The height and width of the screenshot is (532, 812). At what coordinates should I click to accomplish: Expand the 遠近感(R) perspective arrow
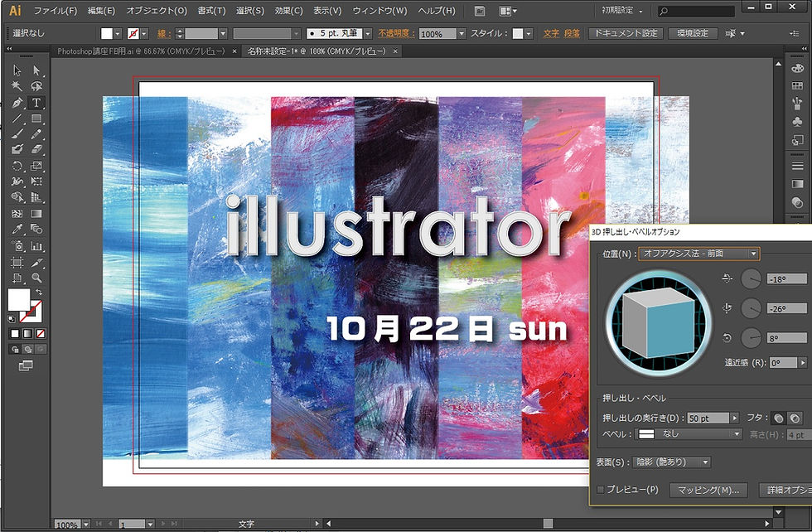pyautogui.click(x=802, y=363)
